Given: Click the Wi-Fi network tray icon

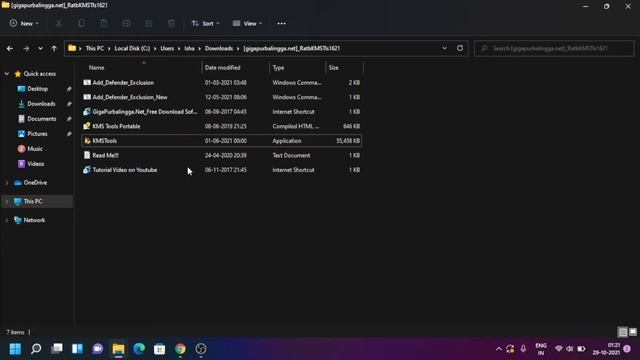Looking at the screenshot, I should coord(559,349).
